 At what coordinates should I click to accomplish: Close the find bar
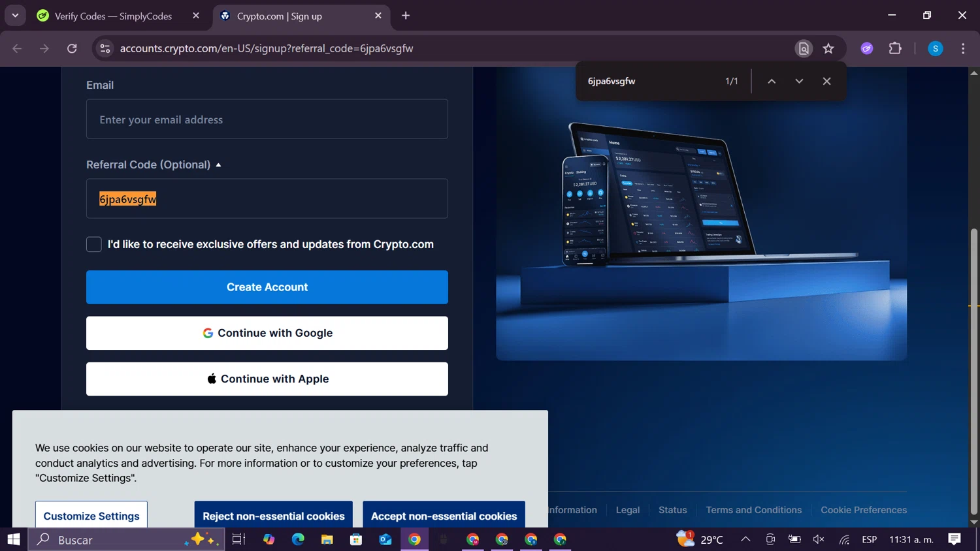coord(826,81)
